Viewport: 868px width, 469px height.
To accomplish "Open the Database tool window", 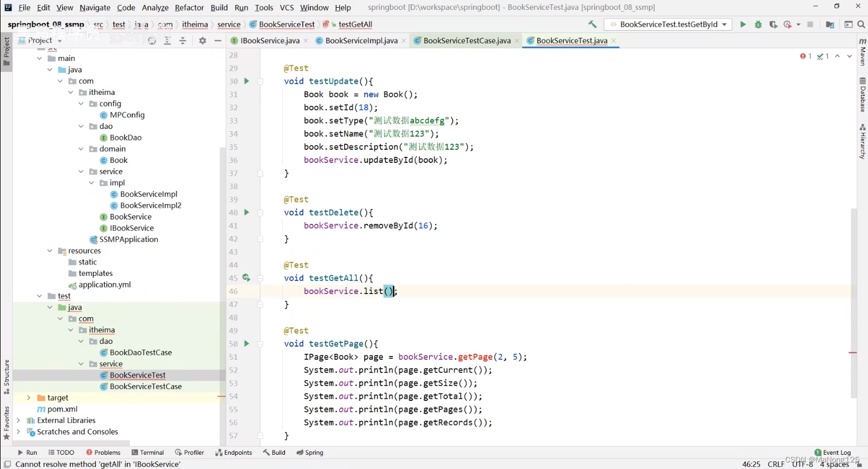I will click(863, 94).
